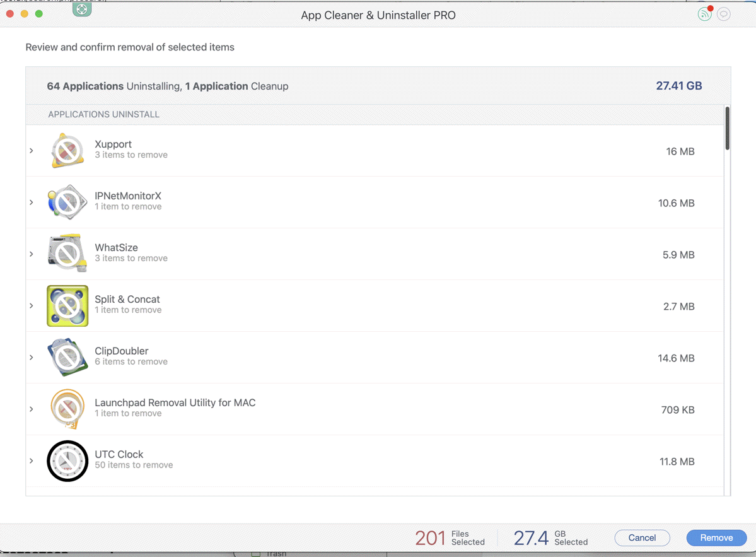Click the 11.8 MB size value

(x=677, y=462)
